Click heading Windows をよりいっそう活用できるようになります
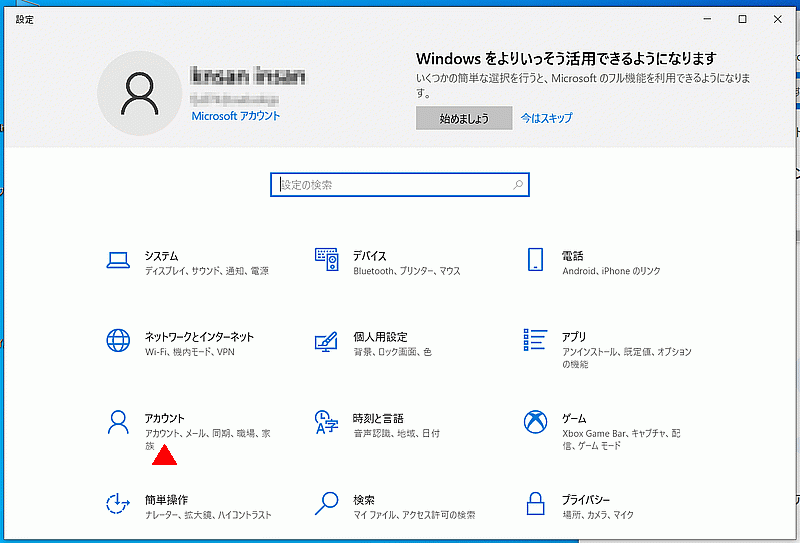Image resolution: width=800 pixels, height=543 pixels. pos(566,59)
